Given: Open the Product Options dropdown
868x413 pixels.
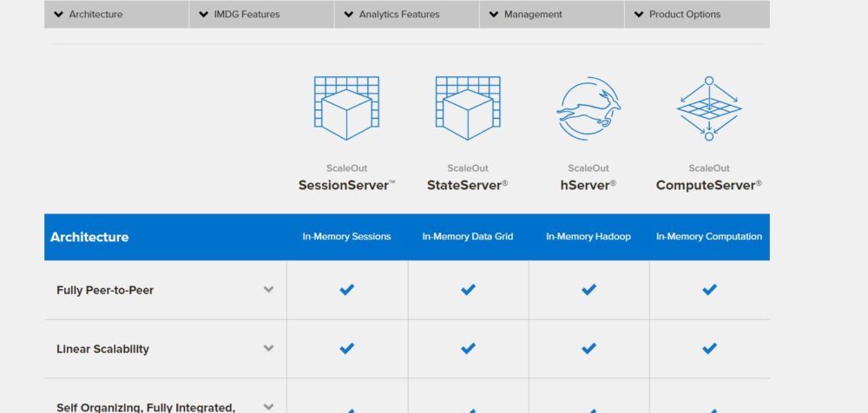Looking at the screenshot, I should pyautogui.click(x=696, y=14).
